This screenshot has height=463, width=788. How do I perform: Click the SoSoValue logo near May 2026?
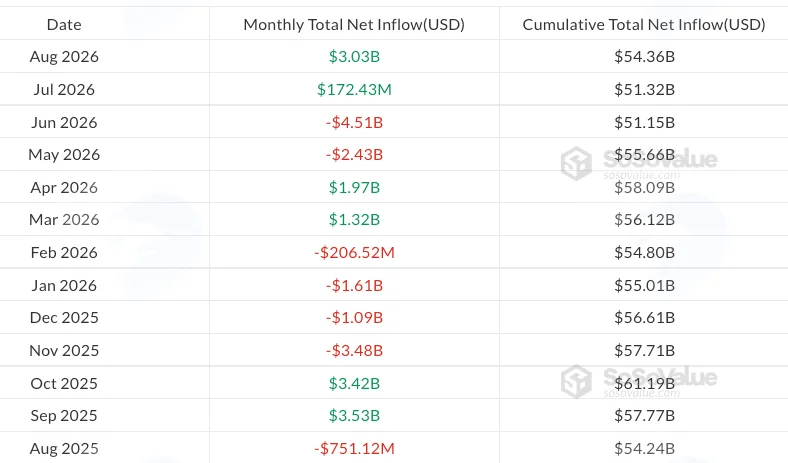pos(639,163)
